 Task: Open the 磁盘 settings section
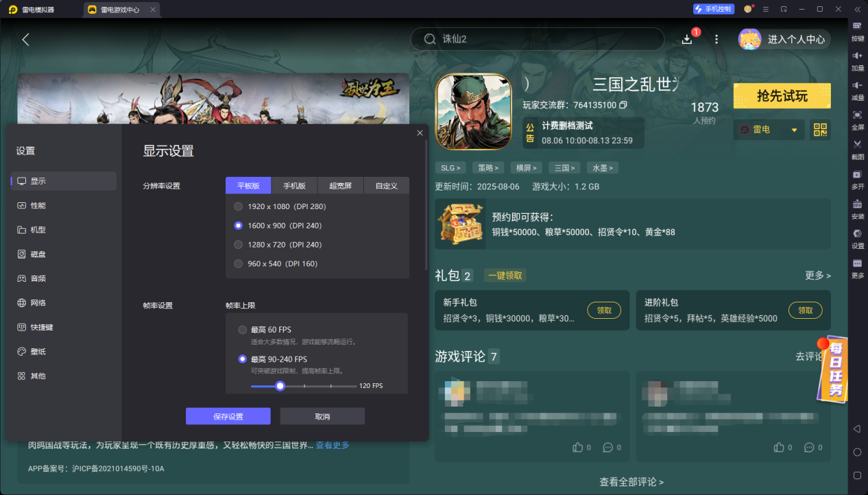(64, 254)
